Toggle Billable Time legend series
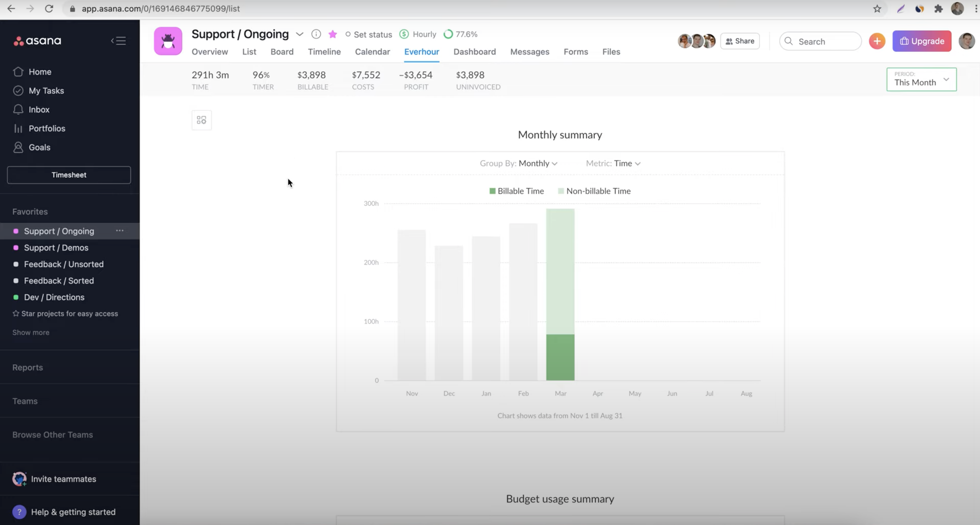Image resolution: width=980 pixels, height=525 pixels. click(516, 191)
